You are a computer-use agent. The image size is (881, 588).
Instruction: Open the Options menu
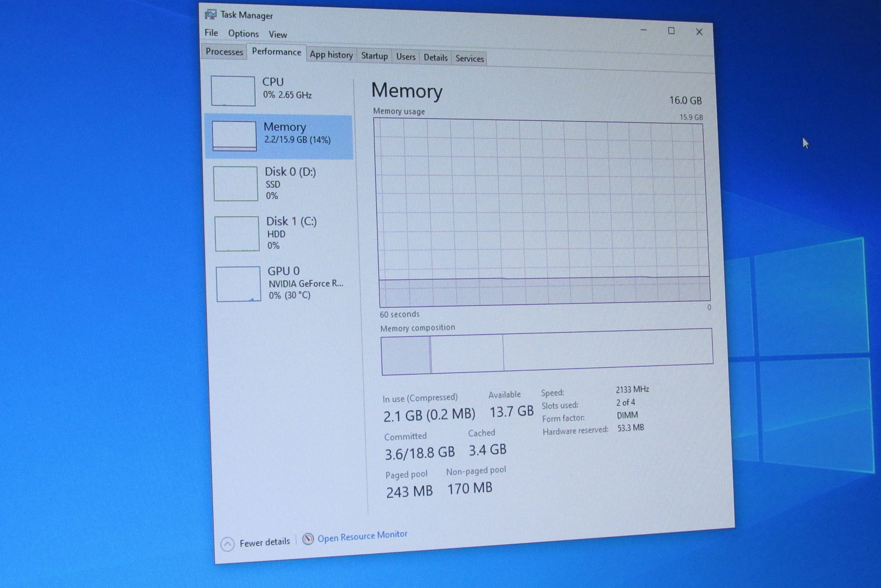click(243, 34)
